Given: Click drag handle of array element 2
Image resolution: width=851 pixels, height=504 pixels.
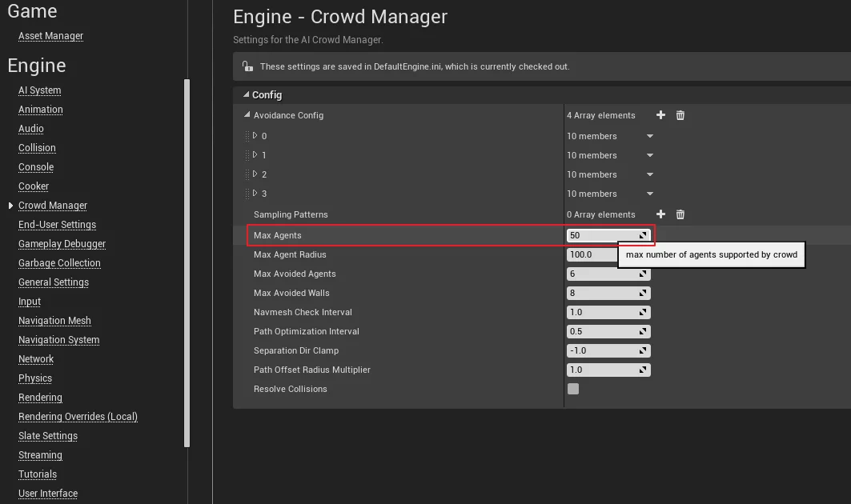Looking at the screenshot, I should click(247, 174).
